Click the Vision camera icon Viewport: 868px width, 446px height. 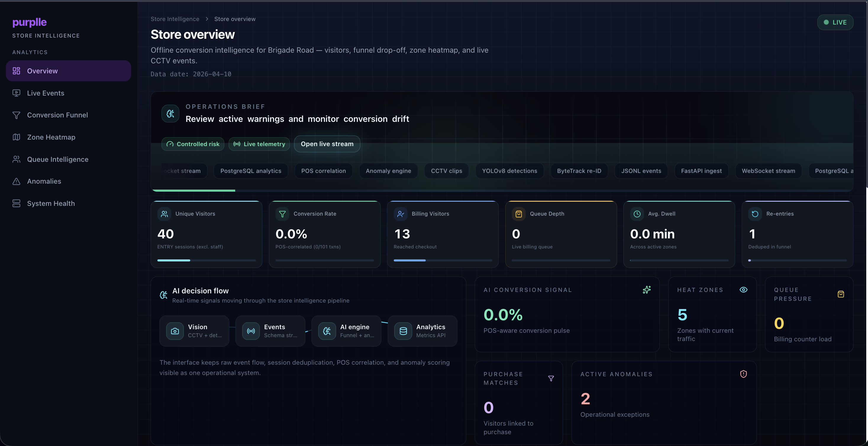pos(175,331)
